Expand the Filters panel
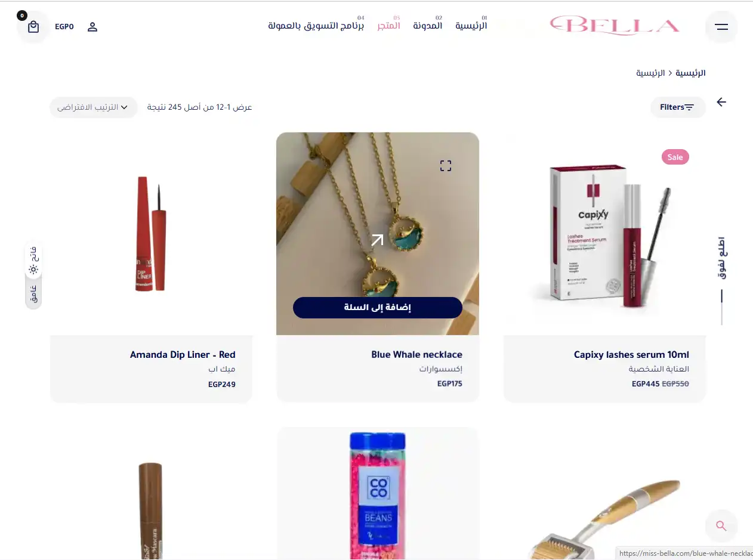The width and height of the screenshot is (753, 560). 678,107
